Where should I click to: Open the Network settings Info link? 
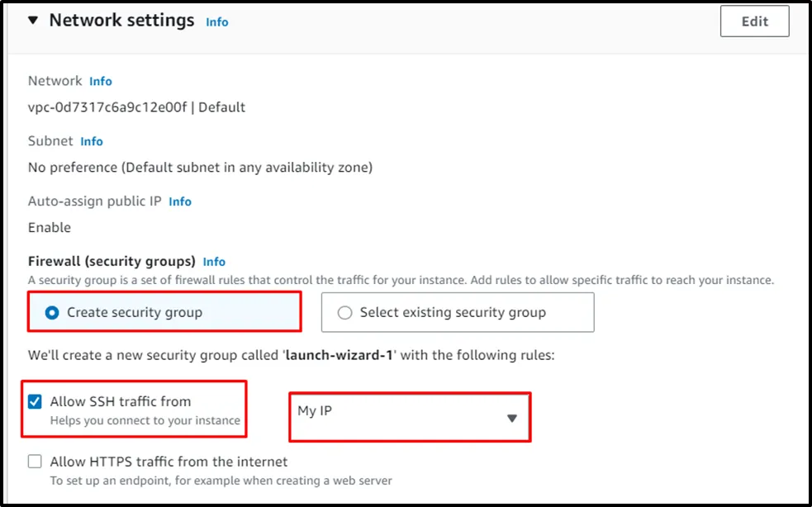(217, 22)
